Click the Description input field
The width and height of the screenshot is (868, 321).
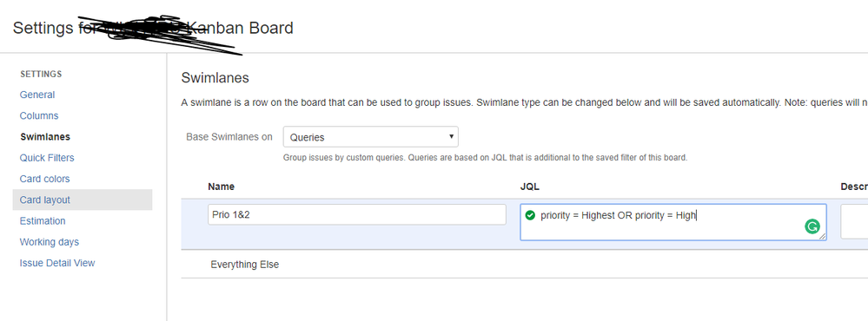click(x=854, y=221)
